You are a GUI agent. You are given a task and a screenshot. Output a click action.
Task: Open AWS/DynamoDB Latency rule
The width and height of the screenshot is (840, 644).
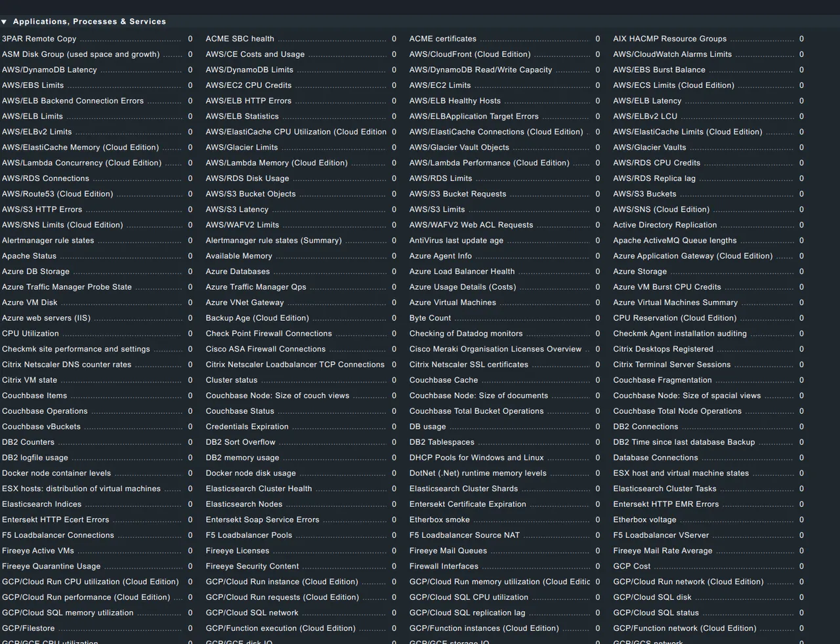(49, 70)
